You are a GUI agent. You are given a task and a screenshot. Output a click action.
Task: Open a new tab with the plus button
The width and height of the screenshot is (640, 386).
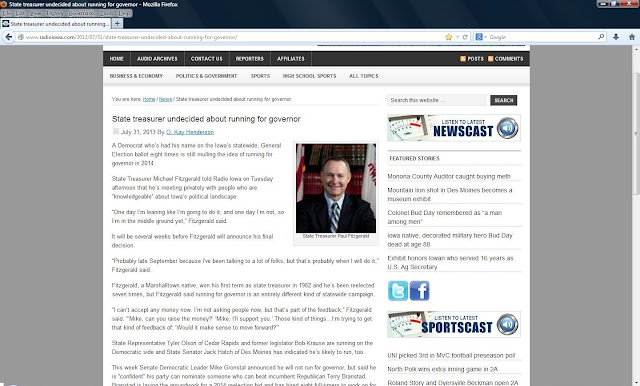(117, 24)
